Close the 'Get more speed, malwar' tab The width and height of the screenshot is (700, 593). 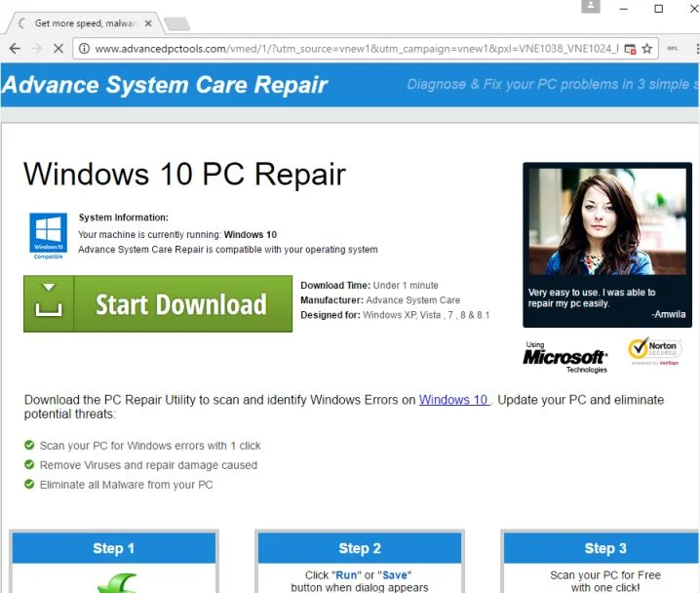pyautogui.click(x=148, y=23)
